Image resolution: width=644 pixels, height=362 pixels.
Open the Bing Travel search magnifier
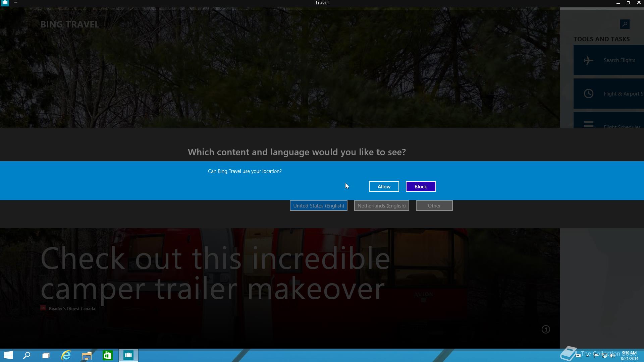pyautogui.click(x=625, y=24)
